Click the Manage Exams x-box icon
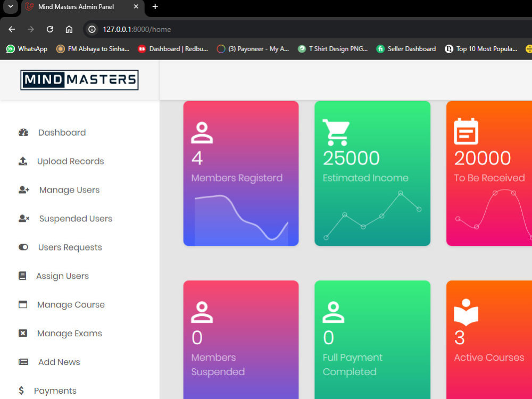The height and width of the screenshot is (399, 532). click(23, 333)
